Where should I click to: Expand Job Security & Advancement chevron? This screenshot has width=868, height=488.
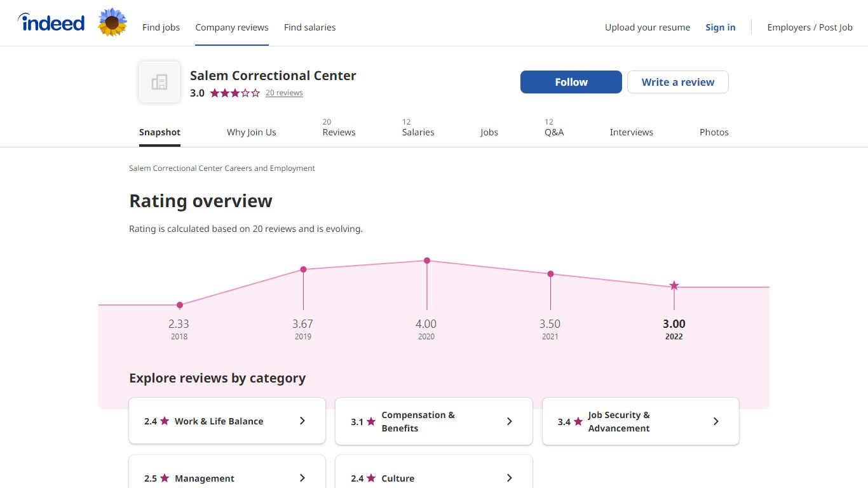click(716, 421)
